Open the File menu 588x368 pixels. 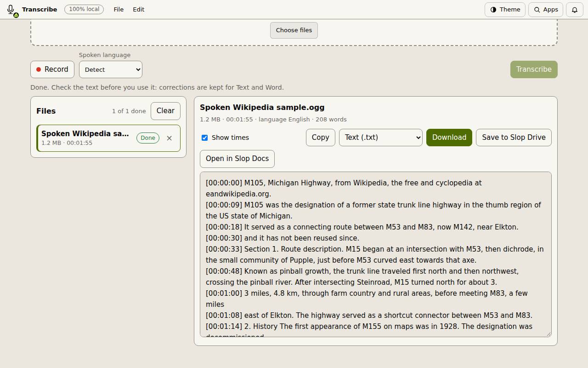pos(119,9)
